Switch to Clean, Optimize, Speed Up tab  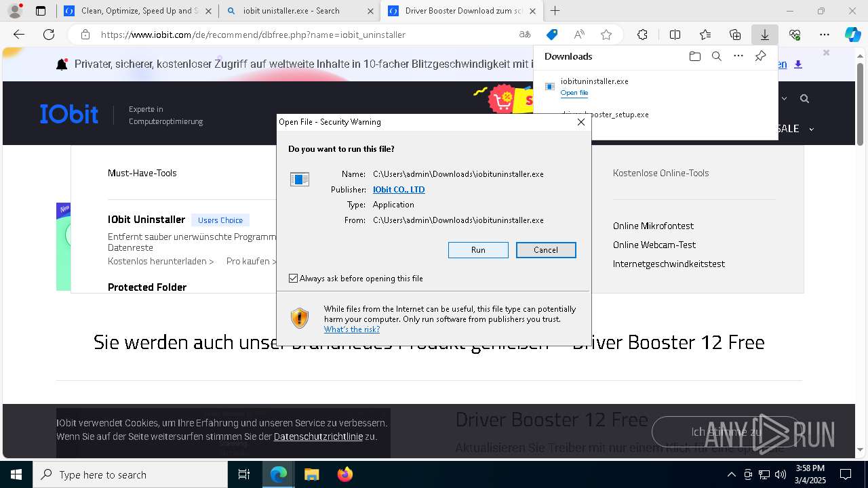tap(138, 11)
